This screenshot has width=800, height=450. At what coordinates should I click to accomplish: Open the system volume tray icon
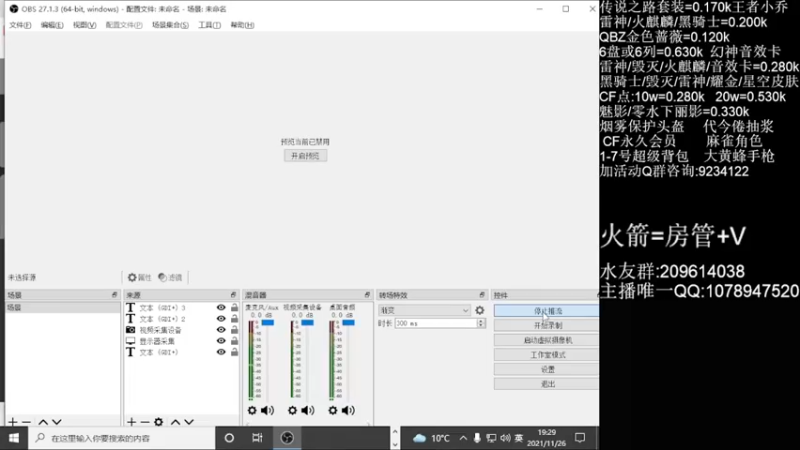click(x=505, y=438)
